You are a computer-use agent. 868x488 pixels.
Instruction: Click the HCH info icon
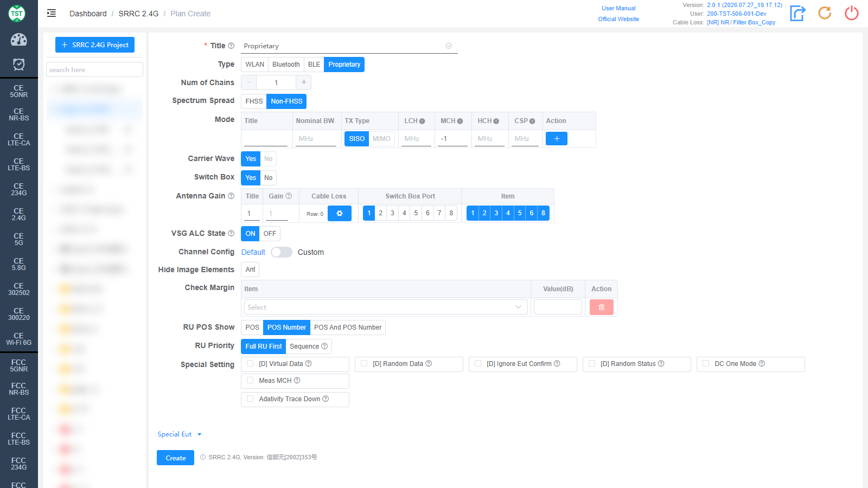pos(496,121)
